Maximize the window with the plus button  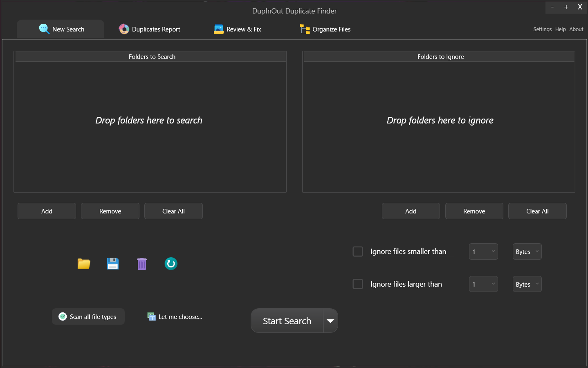(x=566, y=7)
